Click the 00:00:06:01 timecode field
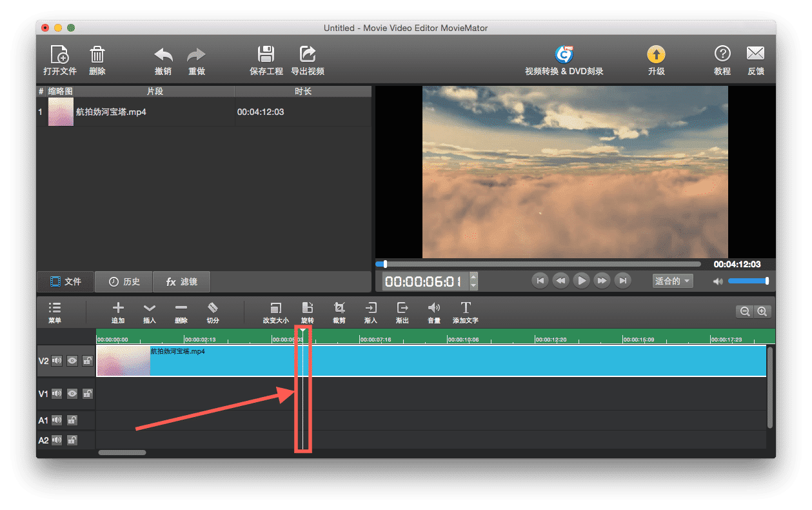 coord(425,281)
